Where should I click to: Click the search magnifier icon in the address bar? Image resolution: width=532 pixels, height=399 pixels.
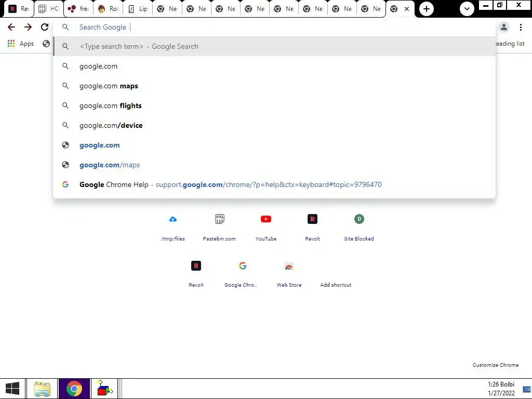pyautogui.click(x=65, y=27)
